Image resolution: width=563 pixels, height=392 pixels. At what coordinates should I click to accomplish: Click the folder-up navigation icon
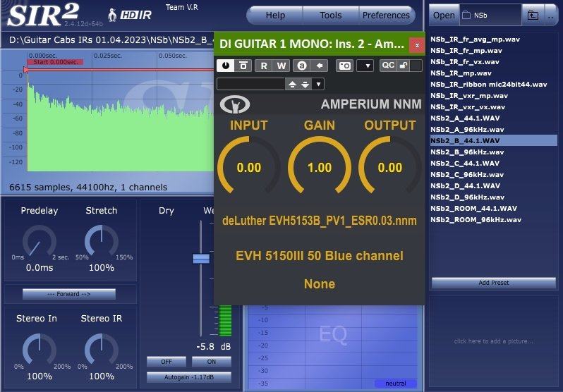(x=533, y=16)
